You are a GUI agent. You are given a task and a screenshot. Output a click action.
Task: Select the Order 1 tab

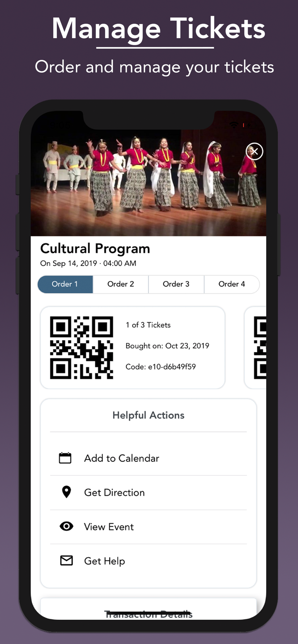65,284
